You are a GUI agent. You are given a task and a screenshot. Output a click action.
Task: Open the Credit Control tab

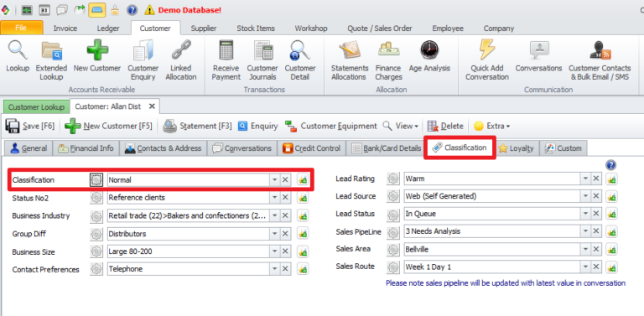coord(312,148)
